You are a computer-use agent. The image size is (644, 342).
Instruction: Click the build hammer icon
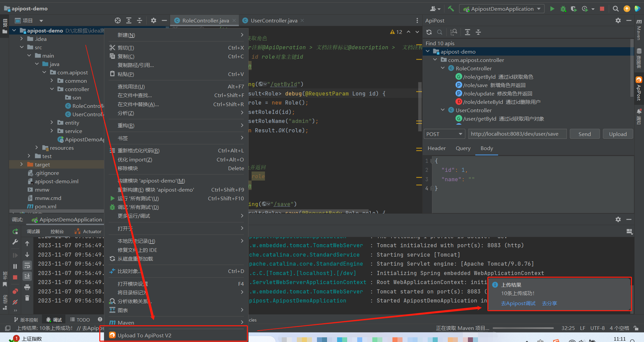(x=451, y=9)
